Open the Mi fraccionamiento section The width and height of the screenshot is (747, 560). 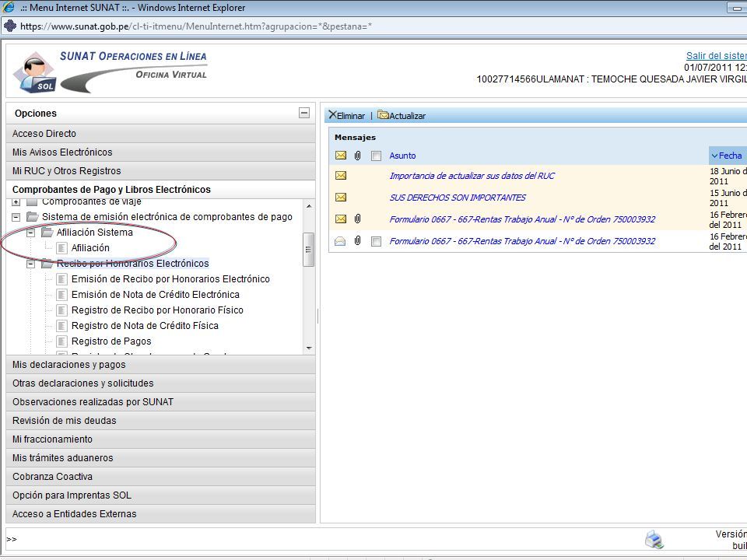[x=160, y=439]
